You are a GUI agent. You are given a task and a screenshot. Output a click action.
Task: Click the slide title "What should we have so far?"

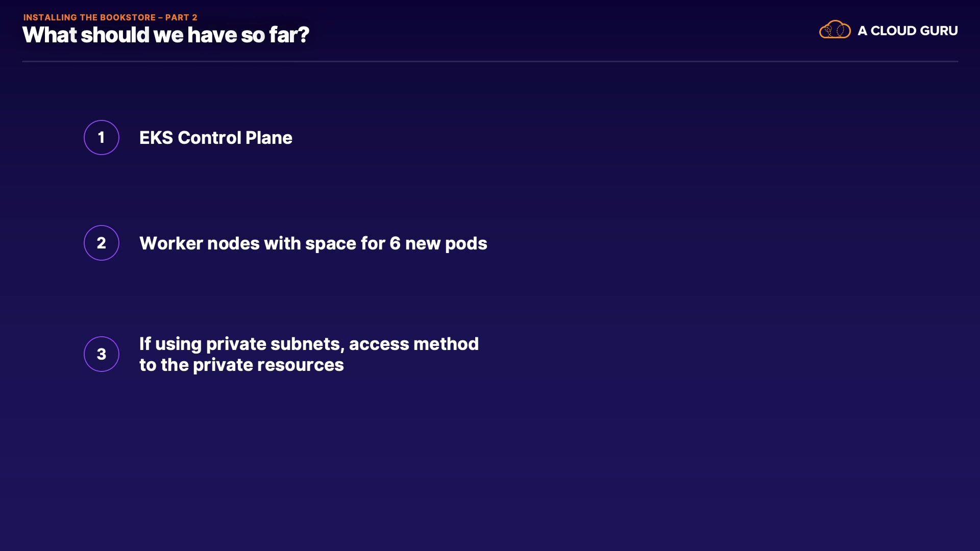pyautogui.click(x=165, y=35)
